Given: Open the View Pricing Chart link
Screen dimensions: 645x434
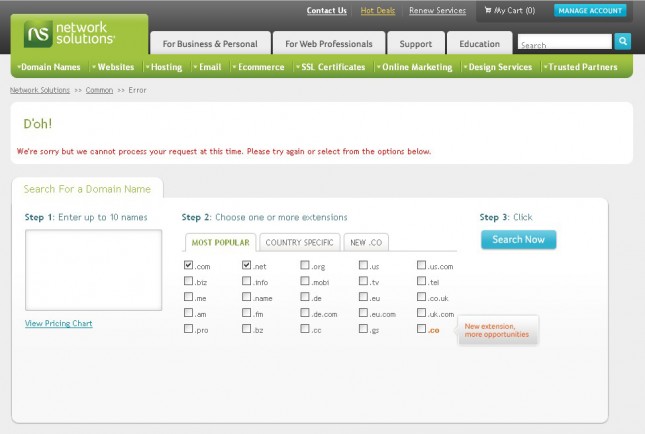Looking at the screenshot, I should click(x=59, y=323).
